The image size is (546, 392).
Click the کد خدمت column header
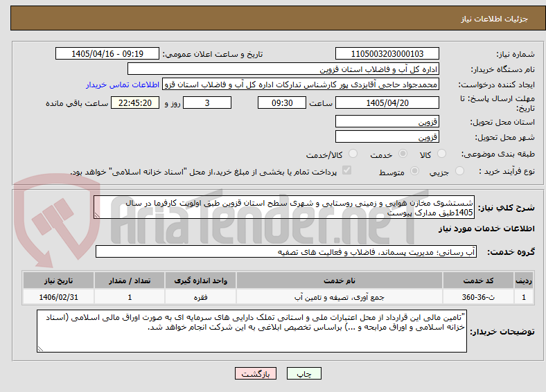pos(479,280)
